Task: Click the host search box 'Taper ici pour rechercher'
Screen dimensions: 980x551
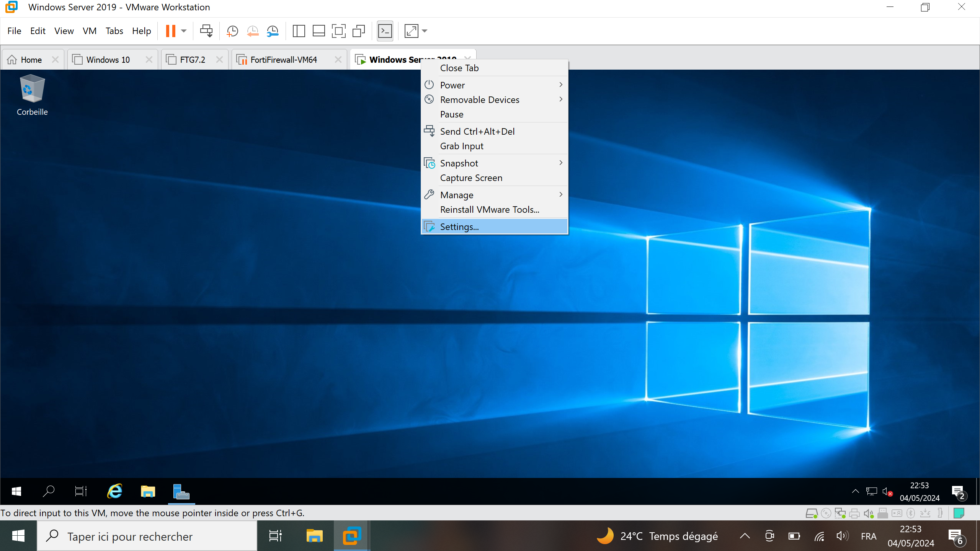Action: pyautogui.click(x=147, y=536)
